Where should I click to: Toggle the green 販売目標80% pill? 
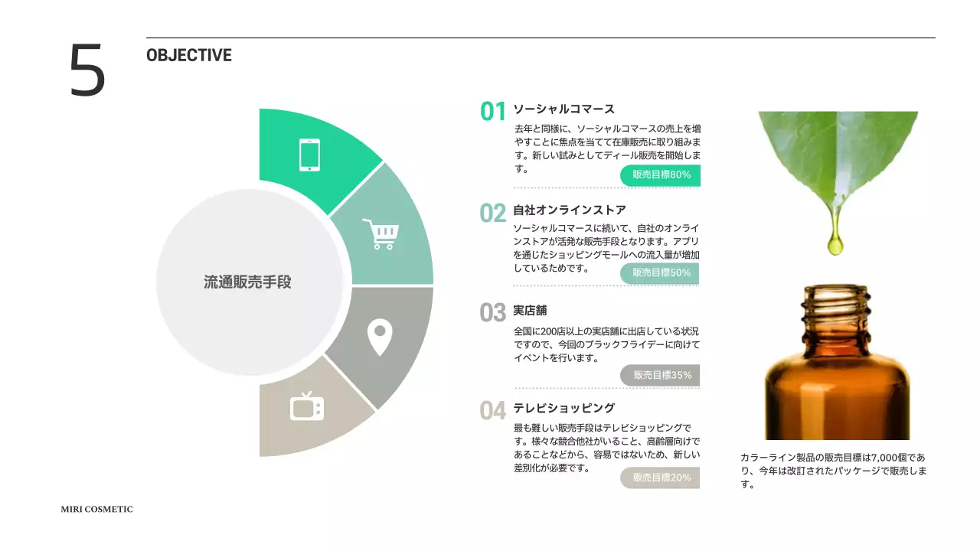point(660,175)
